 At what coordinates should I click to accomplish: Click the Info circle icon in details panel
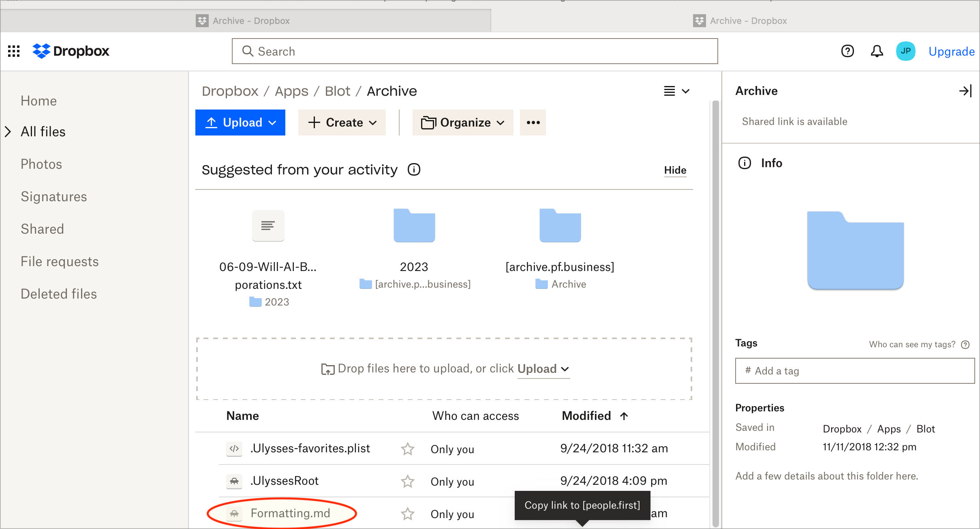(745, 163)
